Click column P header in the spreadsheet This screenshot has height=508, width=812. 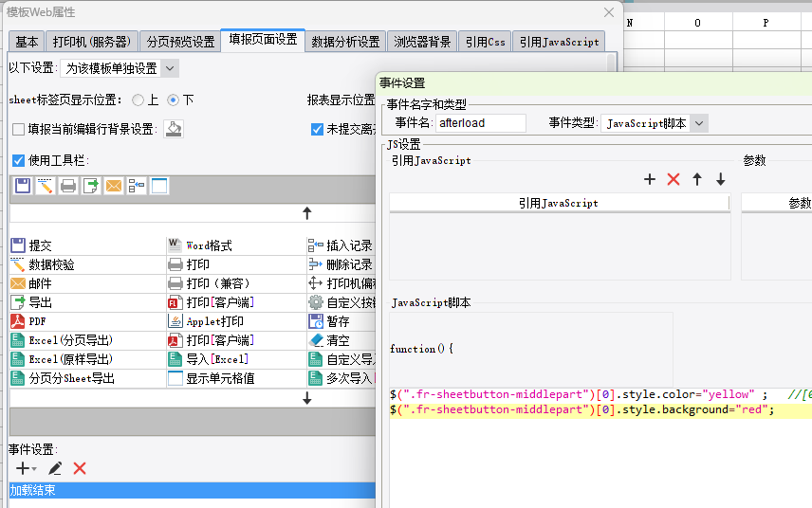point(766,23)
